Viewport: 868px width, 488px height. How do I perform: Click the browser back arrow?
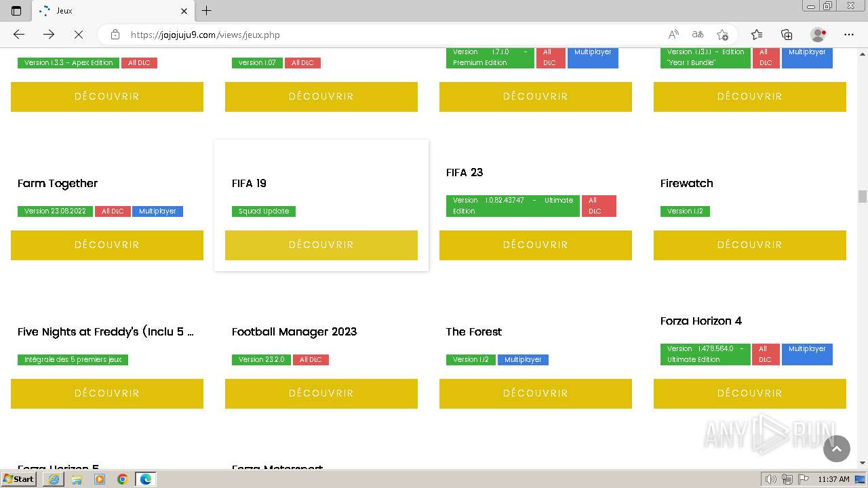19,35
